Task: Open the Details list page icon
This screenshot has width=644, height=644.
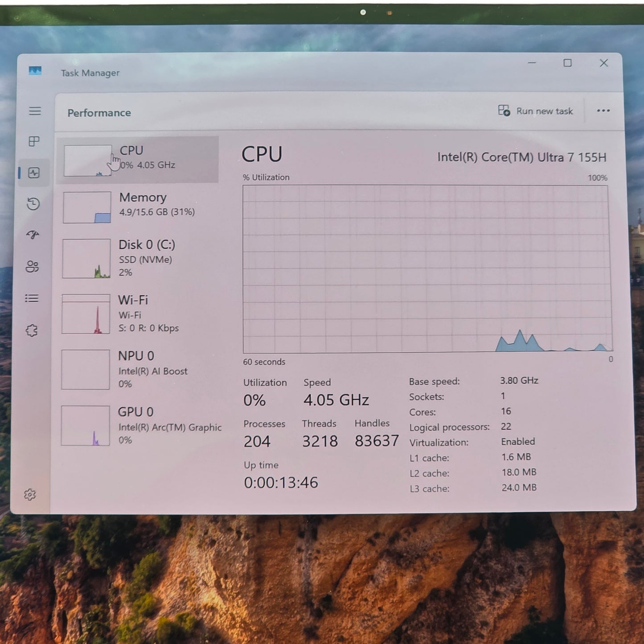Action: coord(32,298)
